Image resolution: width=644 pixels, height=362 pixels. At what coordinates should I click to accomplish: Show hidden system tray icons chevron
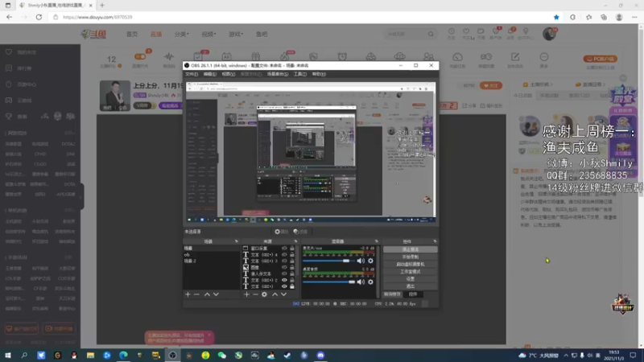[566, 356]
